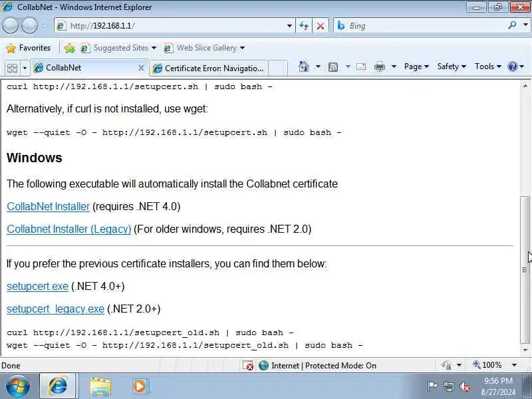This screenshot has height=399, width=532.
Task: Click the muted volume tray icon
Action: coord(465,386)
